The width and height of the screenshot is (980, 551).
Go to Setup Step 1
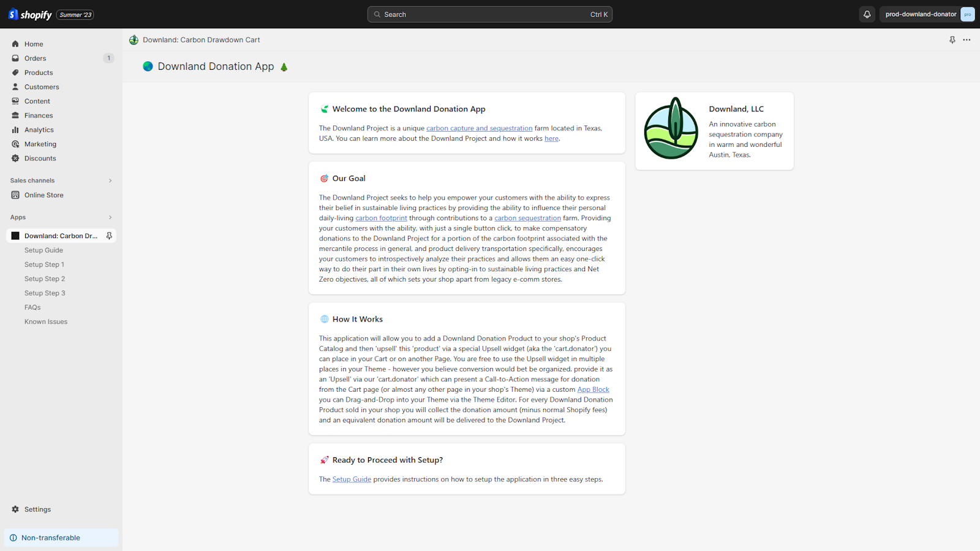(x=44, y=264)
